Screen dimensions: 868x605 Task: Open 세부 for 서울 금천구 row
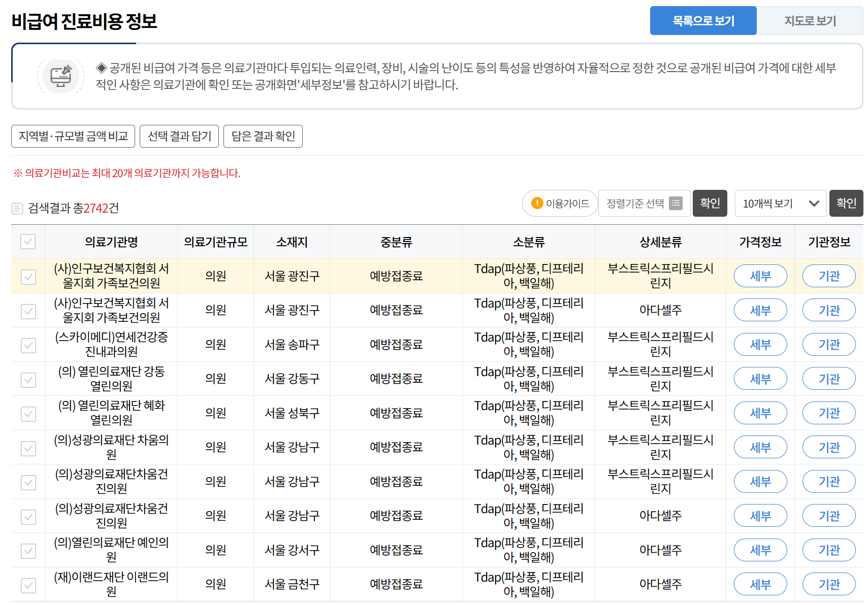(760, 584)
